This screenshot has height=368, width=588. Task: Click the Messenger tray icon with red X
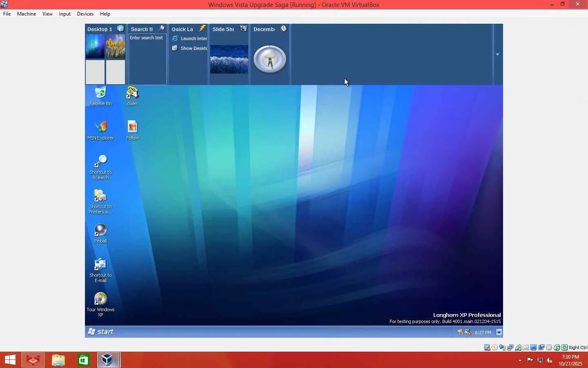coord(468,332)
